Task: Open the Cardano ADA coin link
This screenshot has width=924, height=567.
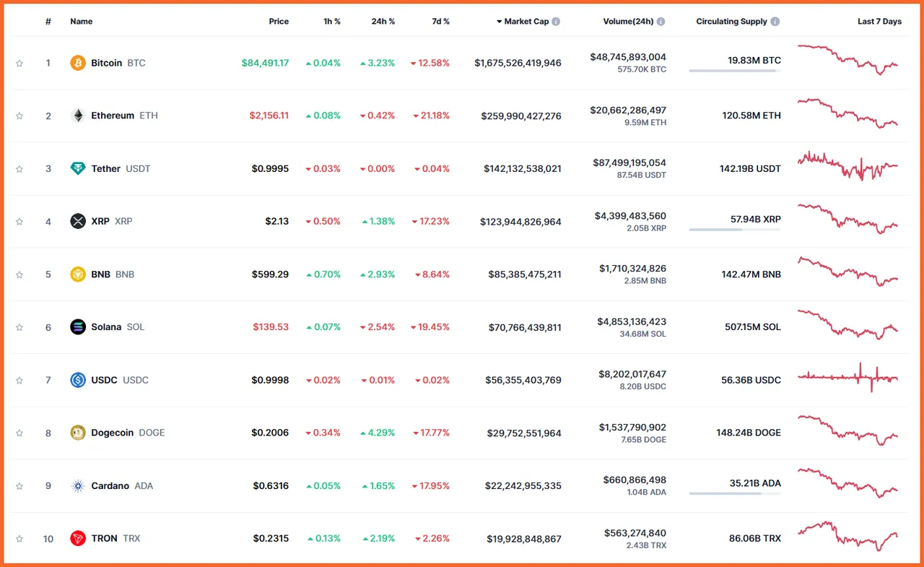Action: click(x=122, y=486)
